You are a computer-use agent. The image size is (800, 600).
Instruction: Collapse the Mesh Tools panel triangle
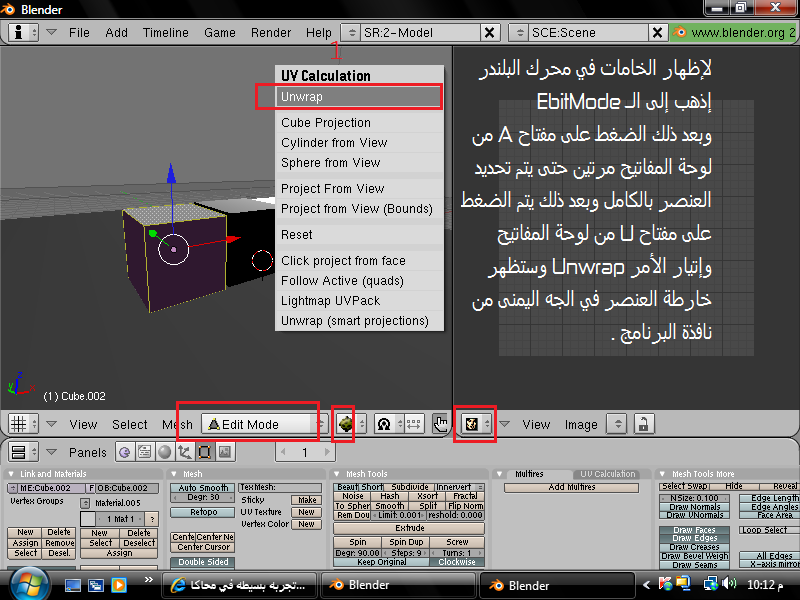337,474
